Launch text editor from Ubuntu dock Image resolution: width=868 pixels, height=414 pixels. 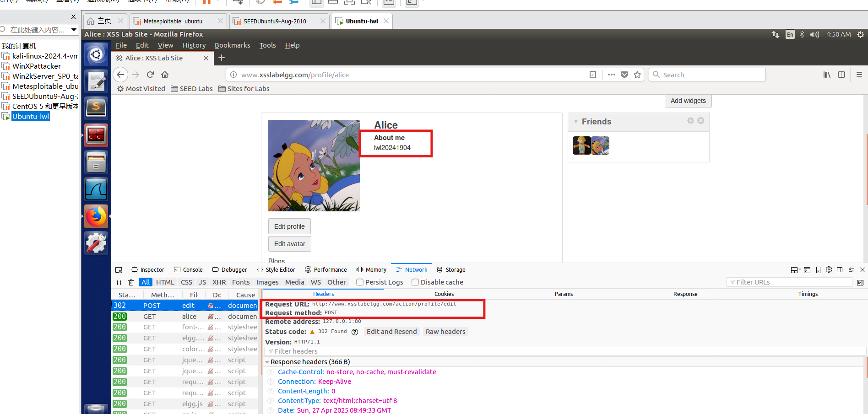(x=96, y=81)
